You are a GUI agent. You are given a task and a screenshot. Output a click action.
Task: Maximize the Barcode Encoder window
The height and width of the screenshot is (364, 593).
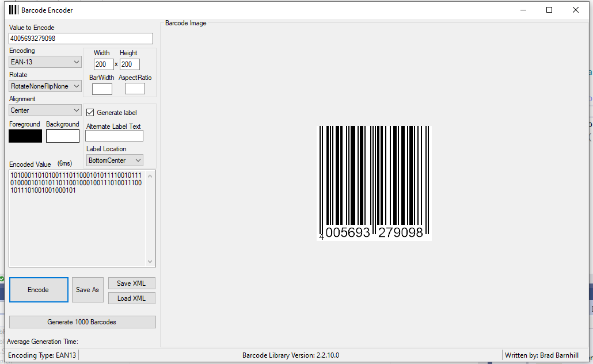[x=549, y=10]
